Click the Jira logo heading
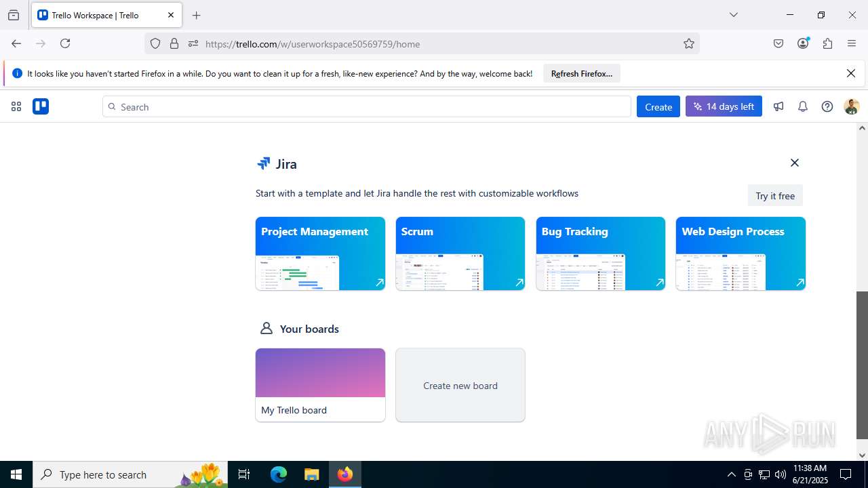 (277, 163)
